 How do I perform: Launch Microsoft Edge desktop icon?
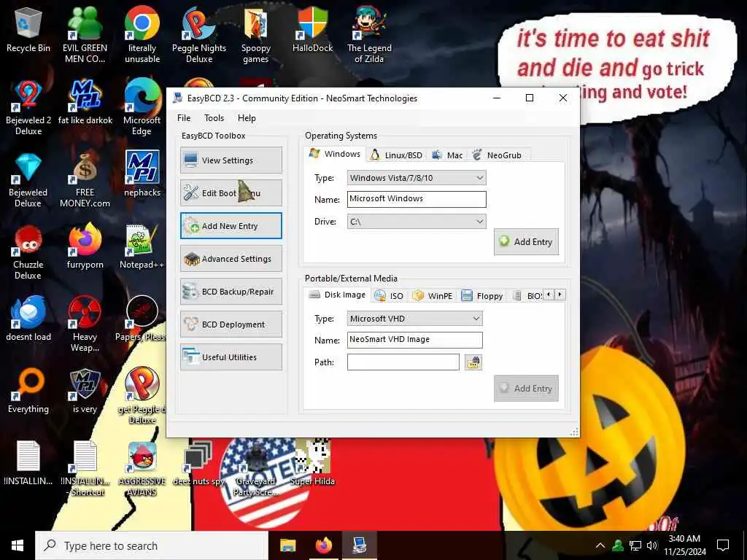coord(142,108)
